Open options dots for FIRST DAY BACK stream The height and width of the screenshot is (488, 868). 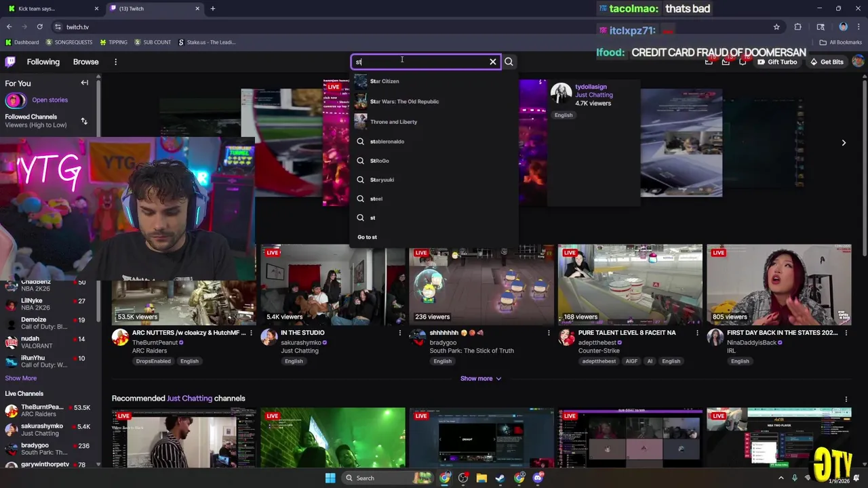tap(846, 333)
